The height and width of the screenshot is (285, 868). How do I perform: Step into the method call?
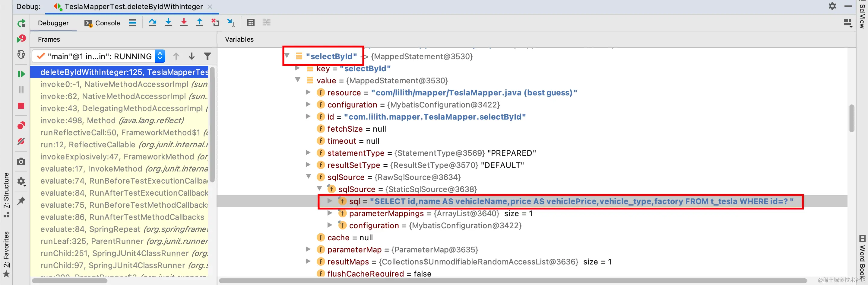[168, 23]
